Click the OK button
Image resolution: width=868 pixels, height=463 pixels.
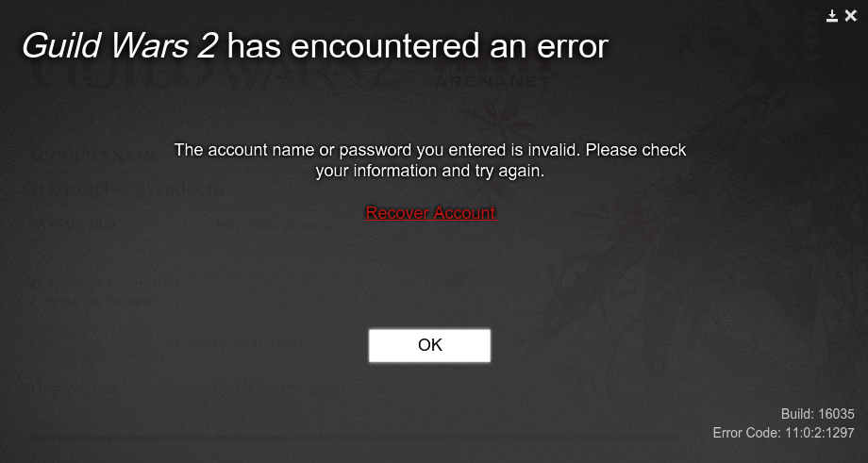point(429,345)
